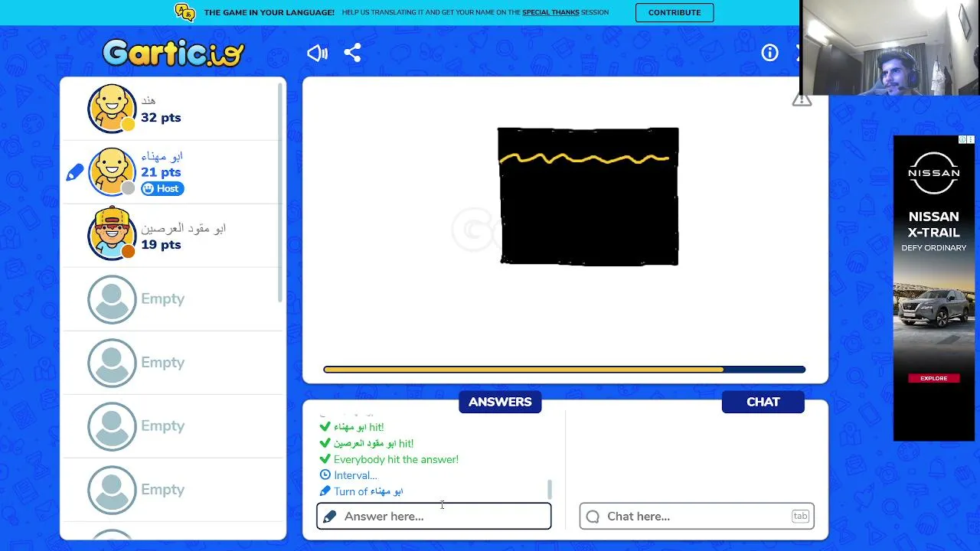Click the webcam overlay video

point(890,47)
